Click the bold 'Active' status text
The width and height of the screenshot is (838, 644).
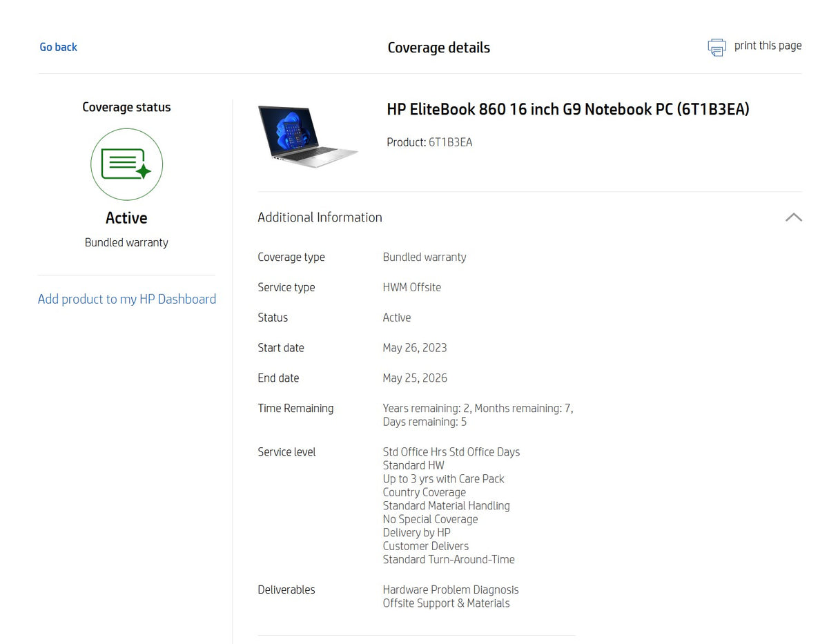click(x=126, y=218)
